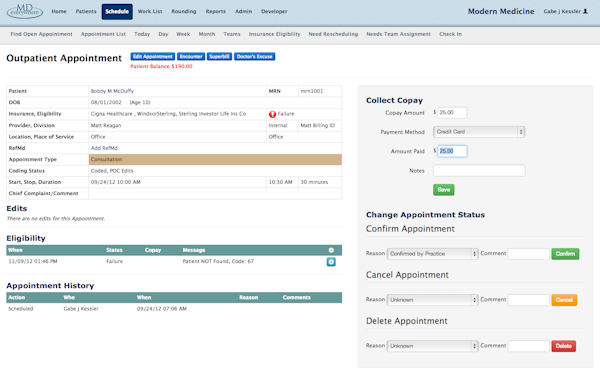Click the Copay Amount field
600x373 pixels.
452,112
